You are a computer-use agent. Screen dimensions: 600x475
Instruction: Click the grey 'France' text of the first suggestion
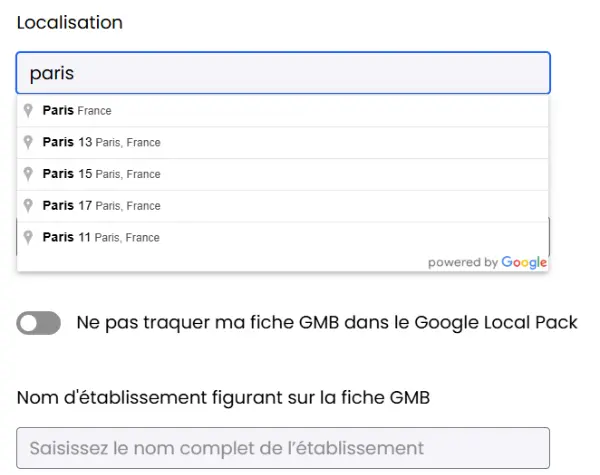(94, 111)
